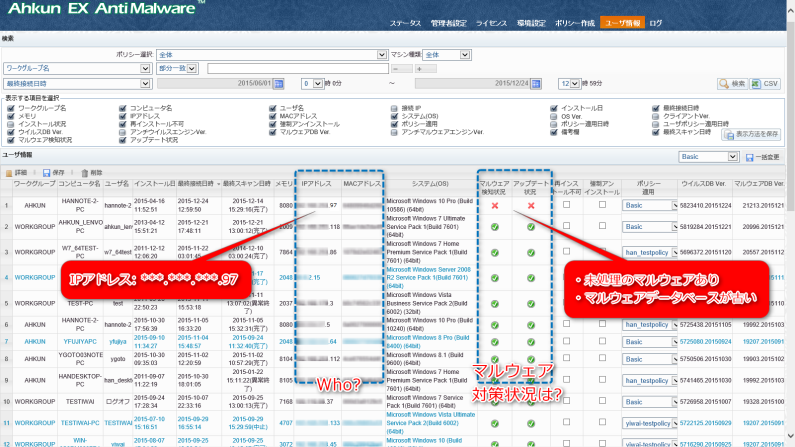
Task: Check 強制アンインストール checkbox for row 1
Action: (x=602, y=205)
